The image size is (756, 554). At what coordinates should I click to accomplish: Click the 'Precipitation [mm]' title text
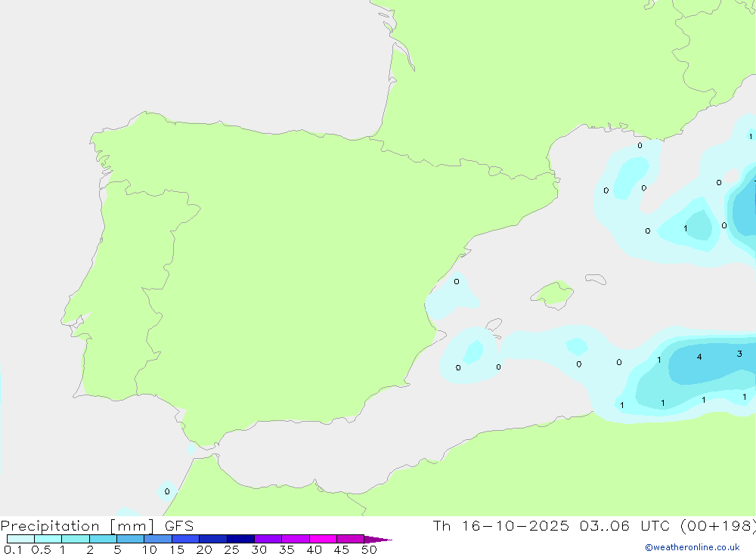[x=77, y=526]
